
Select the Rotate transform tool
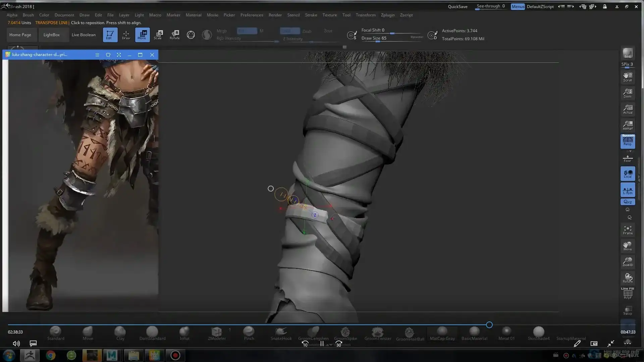(x=175, y=35)
